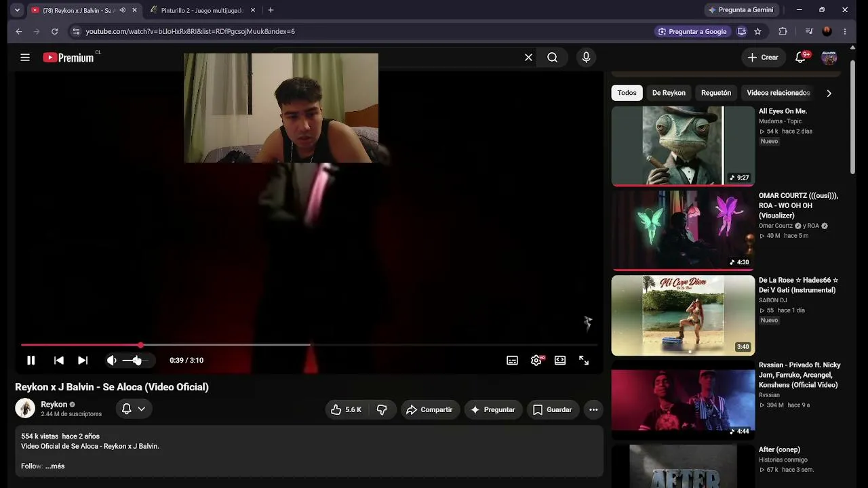Mute the video player volume
Screen dimensions: 868x488
tap(112, 361)
